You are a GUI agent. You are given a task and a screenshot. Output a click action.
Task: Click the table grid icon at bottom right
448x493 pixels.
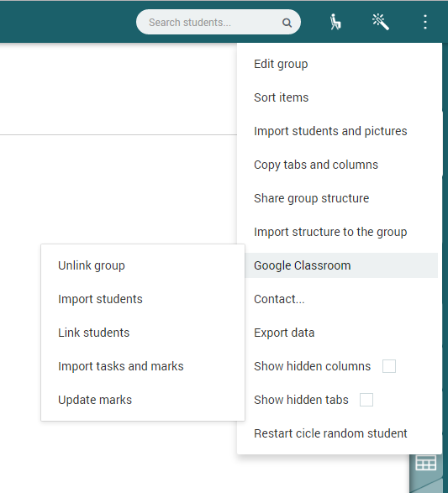tap(425, 463)
